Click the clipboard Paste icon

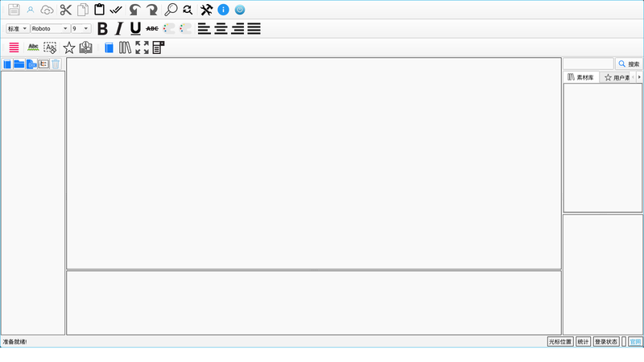click(x=99, y=10)
